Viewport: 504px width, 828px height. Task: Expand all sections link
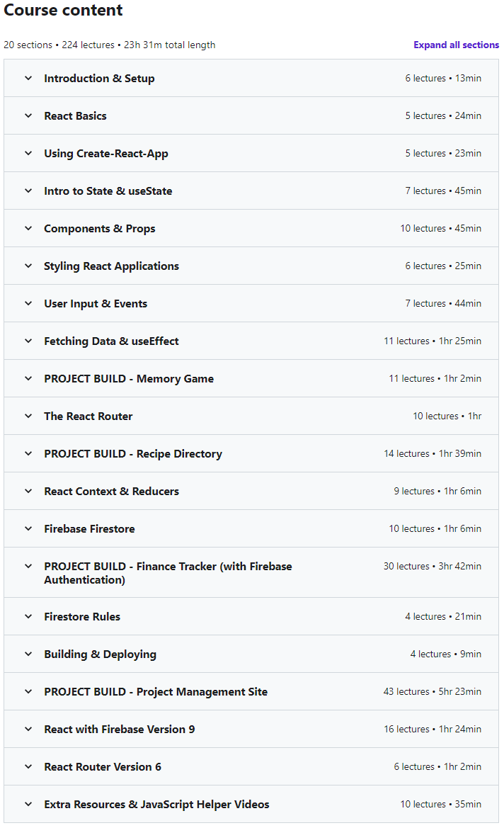[x=456, y=45]
